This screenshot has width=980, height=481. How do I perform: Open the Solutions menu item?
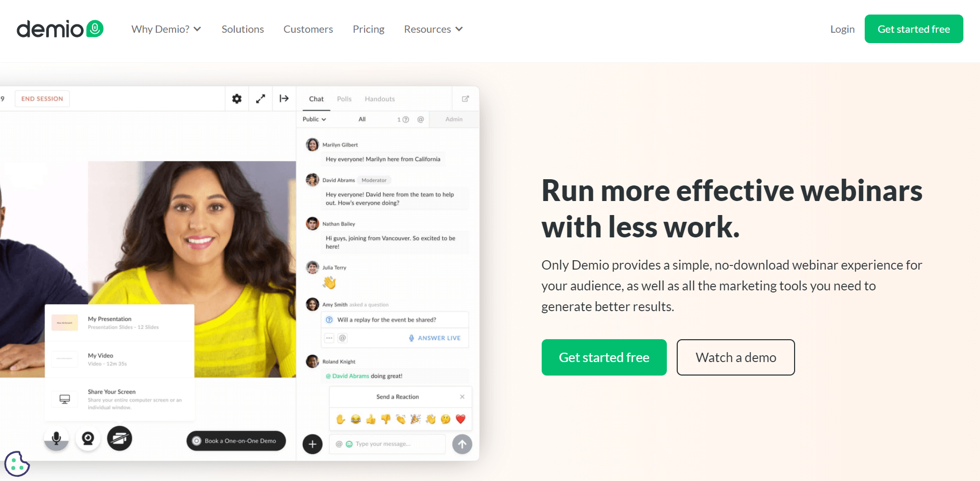(x=243, y=29)
